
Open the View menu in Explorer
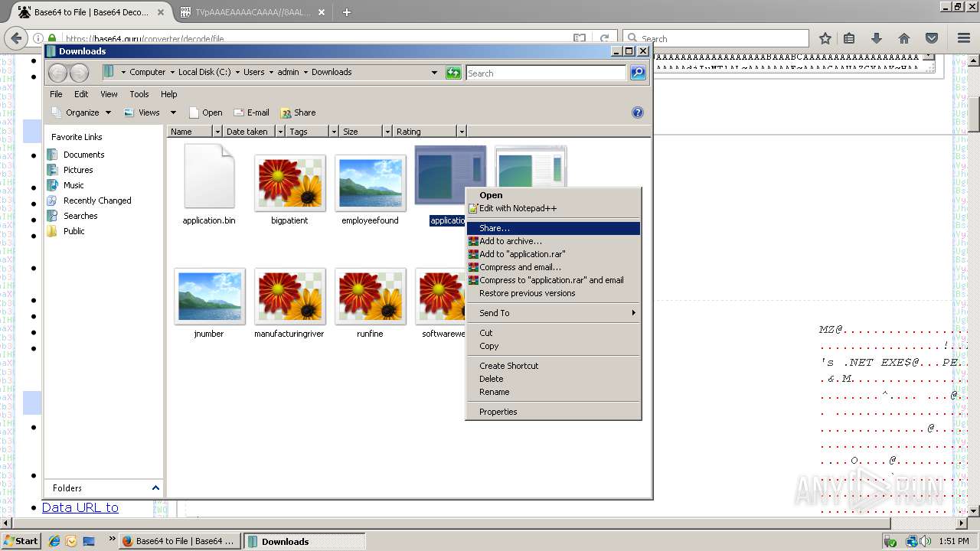pos(109,94)
